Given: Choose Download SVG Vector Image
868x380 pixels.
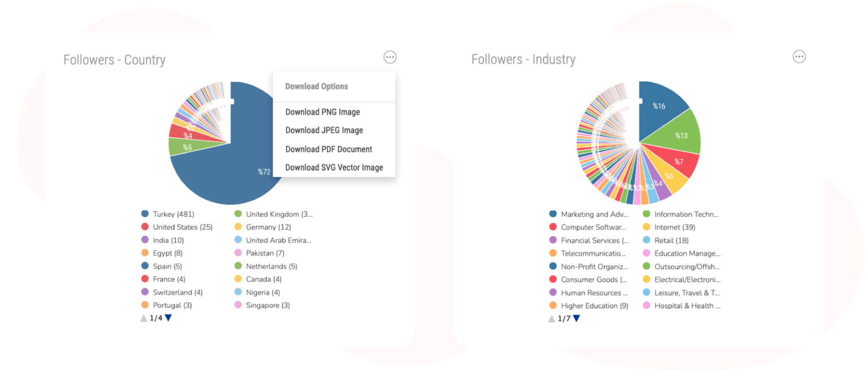Looking at the screenshot, I should pyautogui.click(x=334, y=168).
